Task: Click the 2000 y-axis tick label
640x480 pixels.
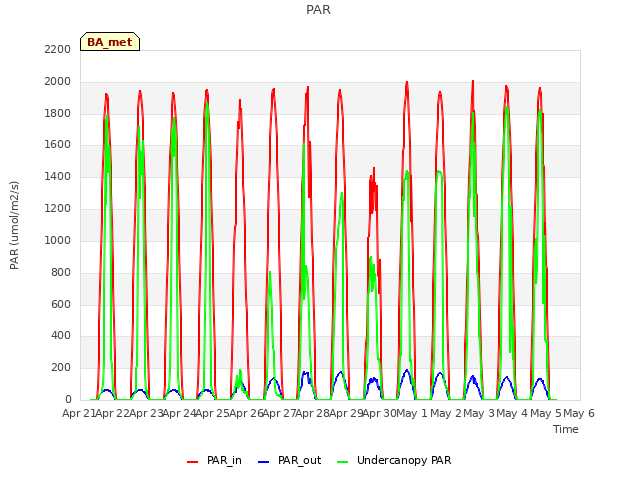Action: tap(58, 82)
